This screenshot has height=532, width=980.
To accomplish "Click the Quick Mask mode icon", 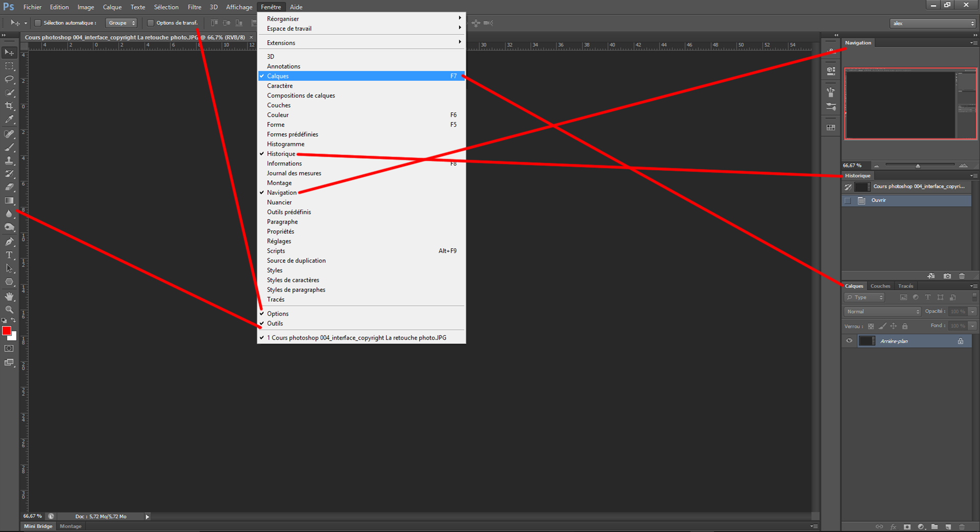I will pos(9,349).
